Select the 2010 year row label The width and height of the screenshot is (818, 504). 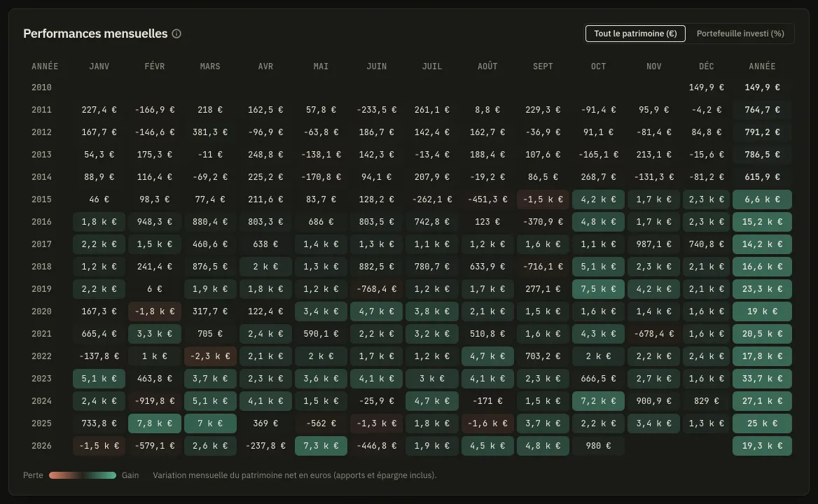click(x=42, y=87)
